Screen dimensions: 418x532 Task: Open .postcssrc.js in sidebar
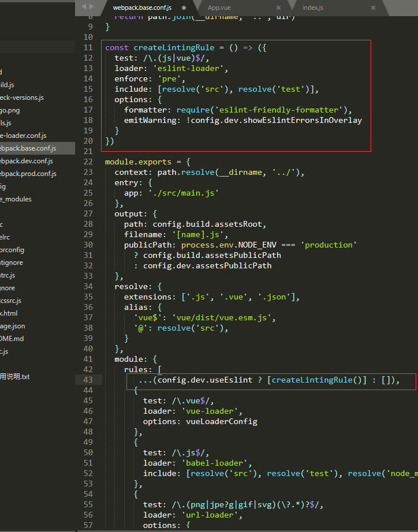pyautogui.click(x=10, y=300)
